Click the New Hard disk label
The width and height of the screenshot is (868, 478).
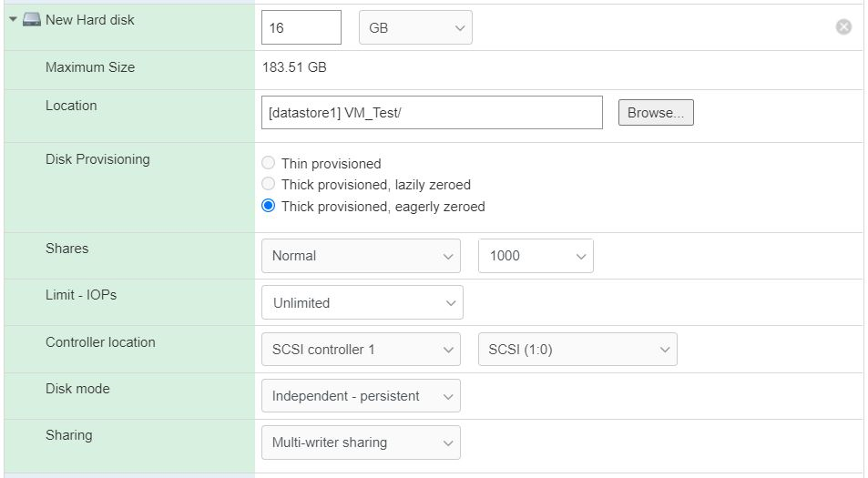click(x=89, y=20)
